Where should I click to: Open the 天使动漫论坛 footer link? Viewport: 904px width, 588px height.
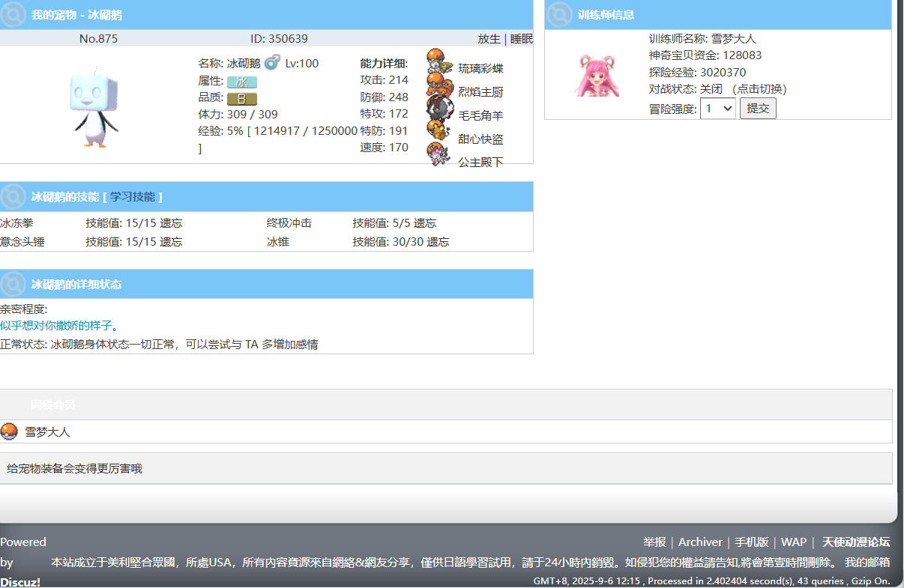[x=856, y=542]
